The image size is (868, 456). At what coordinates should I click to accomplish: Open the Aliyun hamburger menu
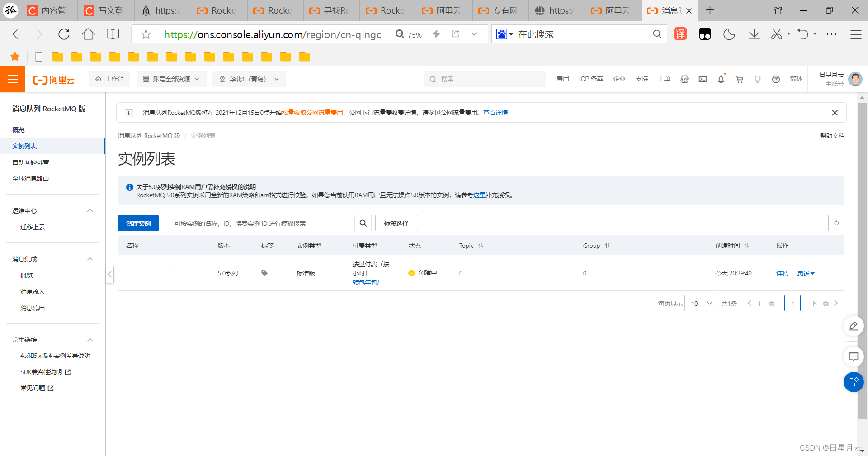click(13, 79)
